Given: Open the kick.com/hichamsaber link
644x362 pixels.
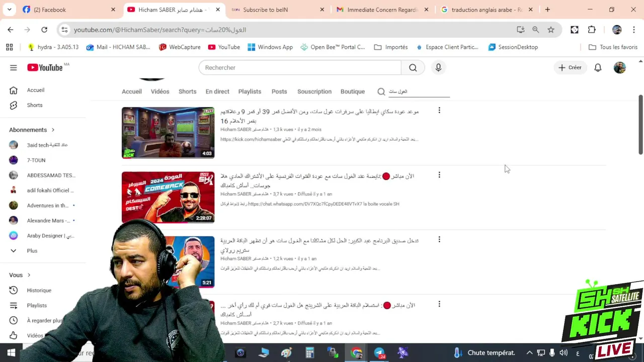Looking at the screenshot, I should [x=251, y=139].
